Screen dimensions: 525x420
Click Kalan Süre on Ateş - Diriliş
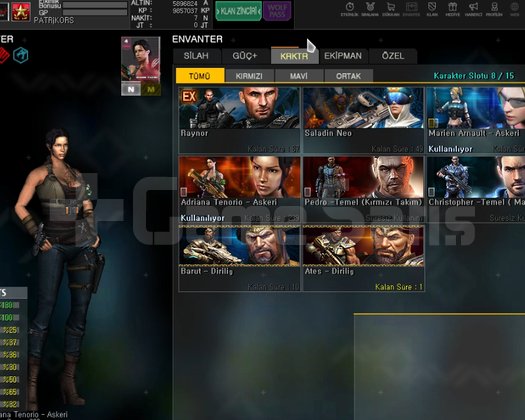point(399,287)
